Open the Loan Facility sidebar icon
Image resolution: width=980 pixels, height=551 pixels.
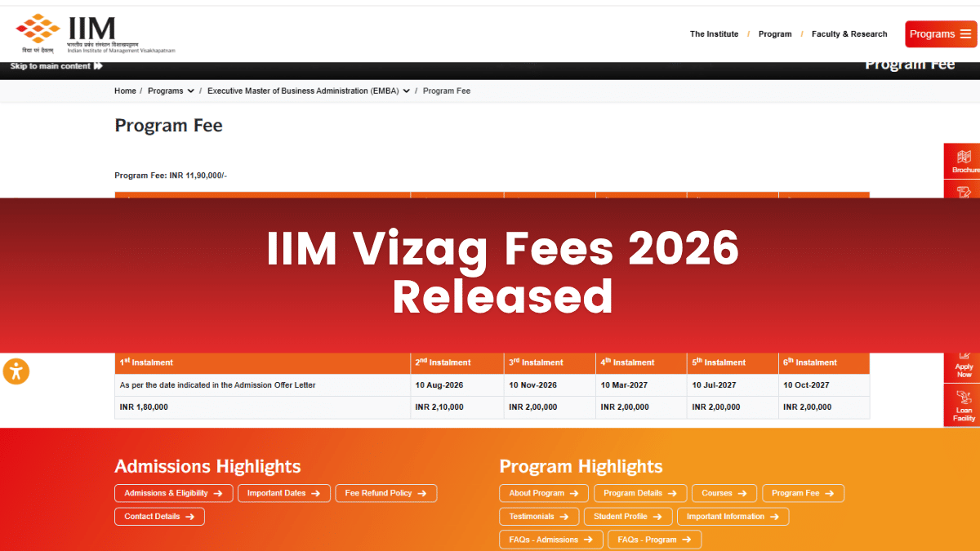click(x=964, y=406)
